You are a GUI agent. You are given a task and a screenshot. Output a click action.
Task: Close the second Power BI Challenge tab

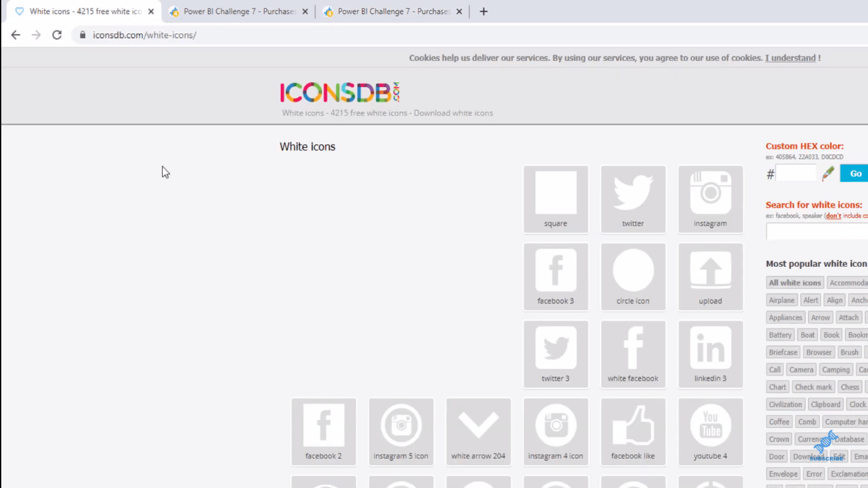(305, 11)
